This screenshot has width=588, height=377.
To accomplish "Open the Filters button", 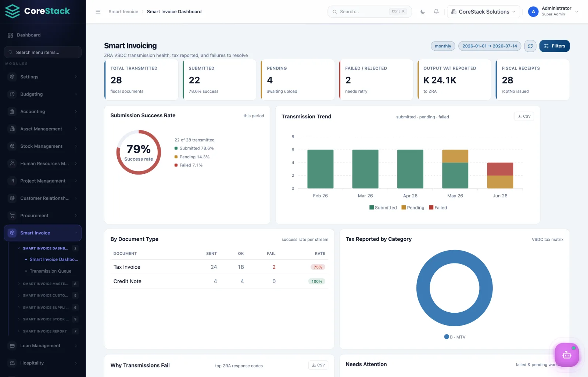I will coord(555,46).
